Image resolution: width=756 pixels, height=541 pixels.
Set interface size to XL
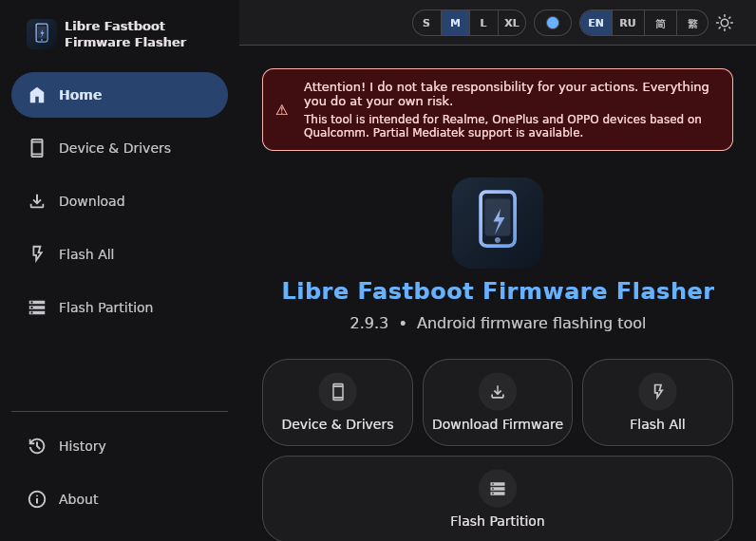[512, 23]
